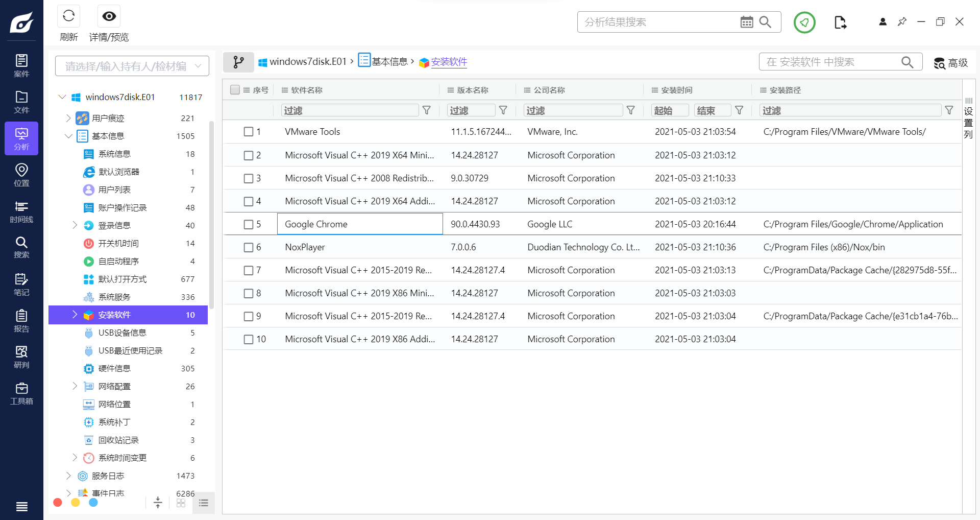Open the 详情/预览 eye preview icon
This screenshot has width=980, height=520.
(109, 16)
